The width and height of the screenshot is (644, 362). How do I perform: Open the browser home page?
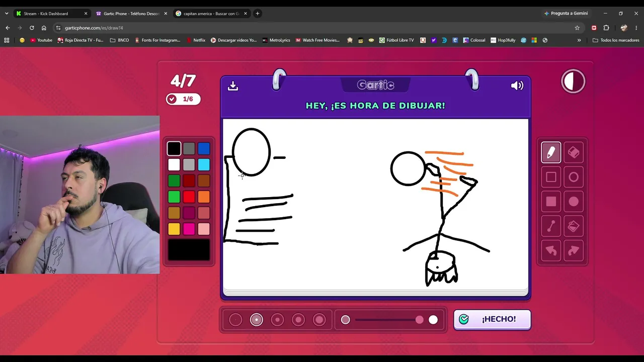(44, 28)
